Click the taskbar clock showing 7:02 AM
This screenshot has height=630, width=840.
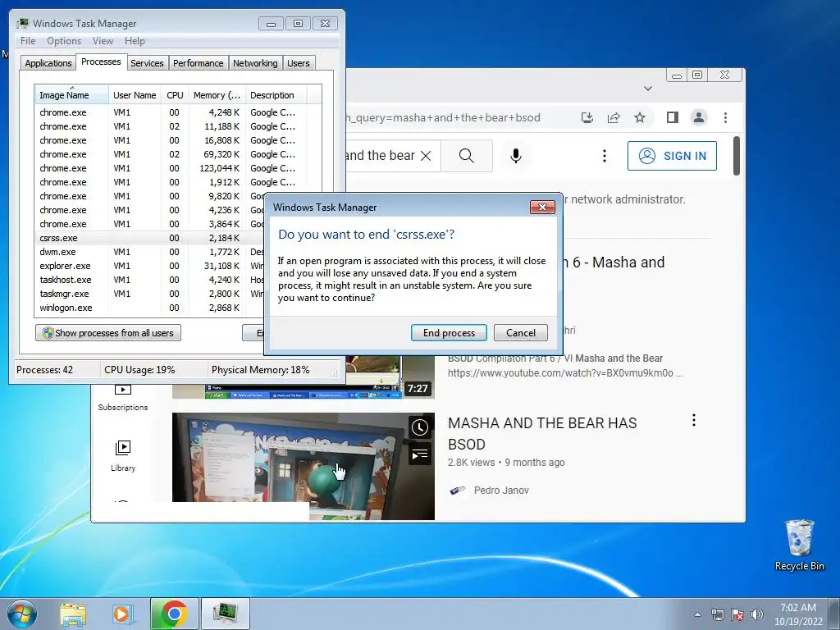[x=798, y=614]
